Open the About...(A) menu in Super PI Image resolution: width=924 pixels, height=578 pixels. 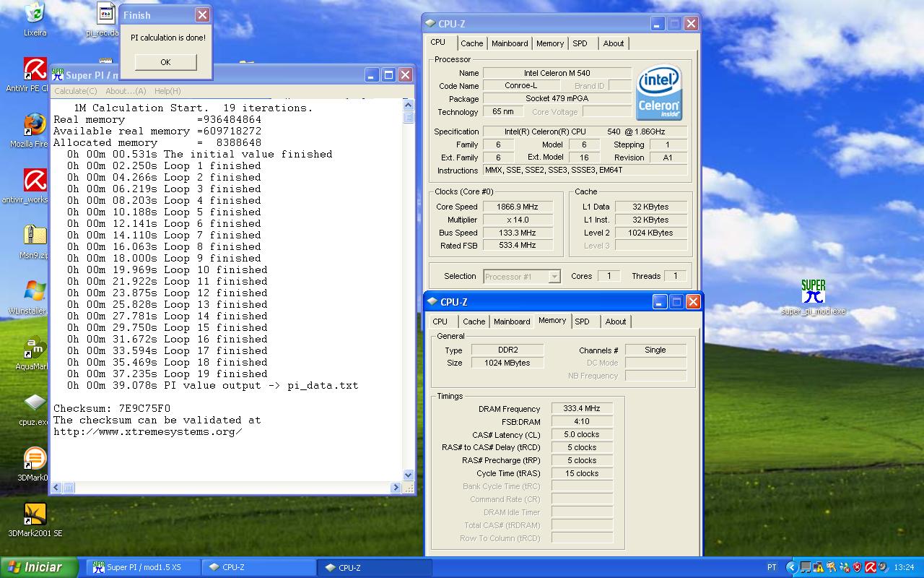[126, 91]
